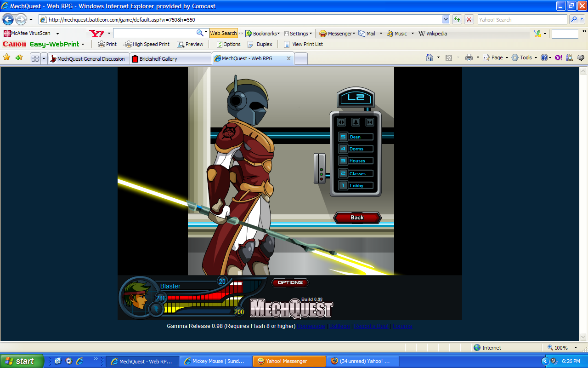Open Canon Preview
This screenshot has width=588, height=368.
(x=190, y=44)
